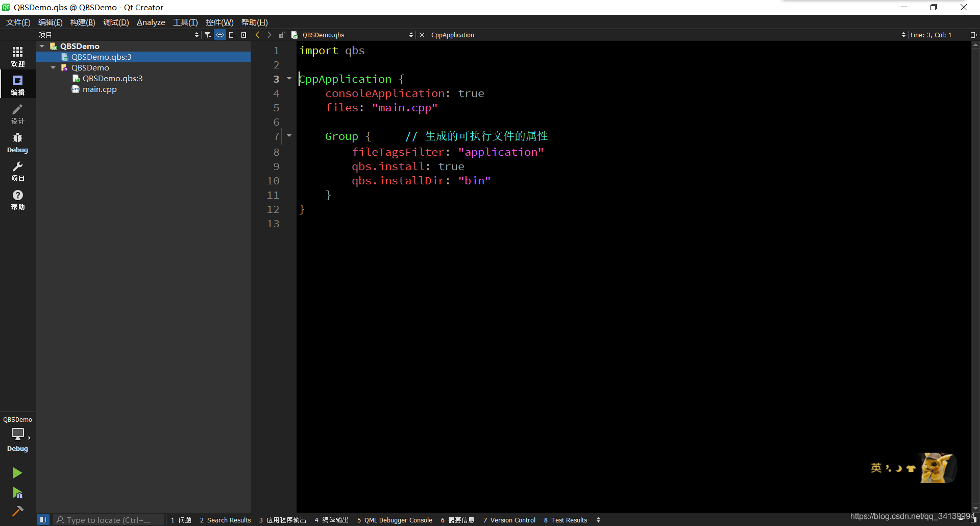Open the 控件(W) menu

pos(219,22)
